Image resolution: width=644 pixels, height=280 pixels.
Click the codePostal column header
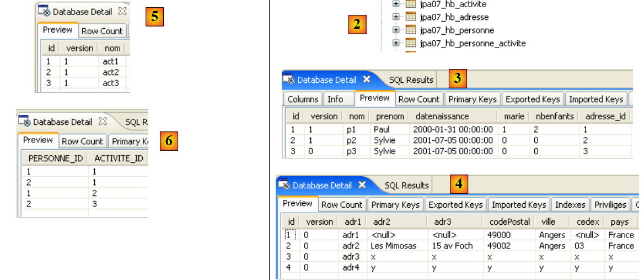tap(510, 221)
